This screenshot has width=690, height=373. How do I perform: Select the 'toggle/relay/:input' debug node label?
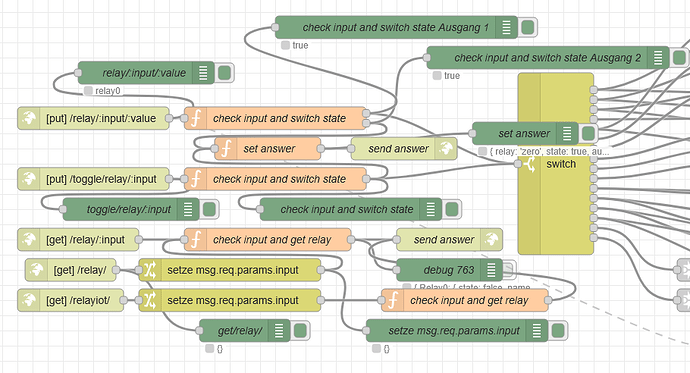point(128,209)
